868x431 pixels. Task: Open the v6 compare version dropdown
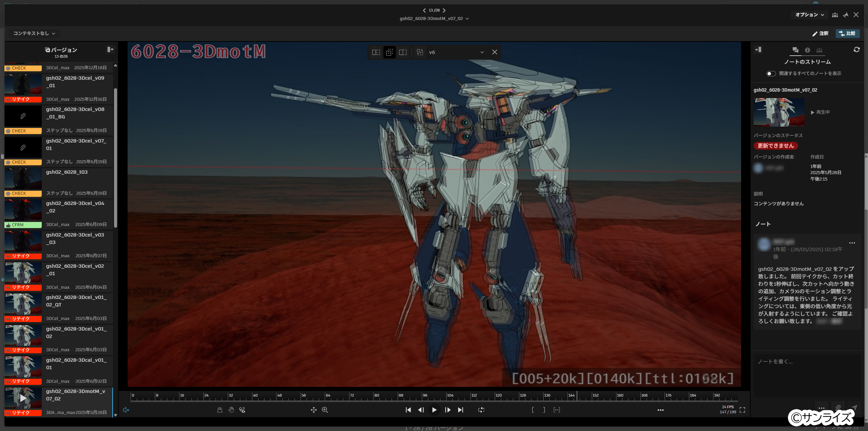pyautogui.click(x=456, y=52)
